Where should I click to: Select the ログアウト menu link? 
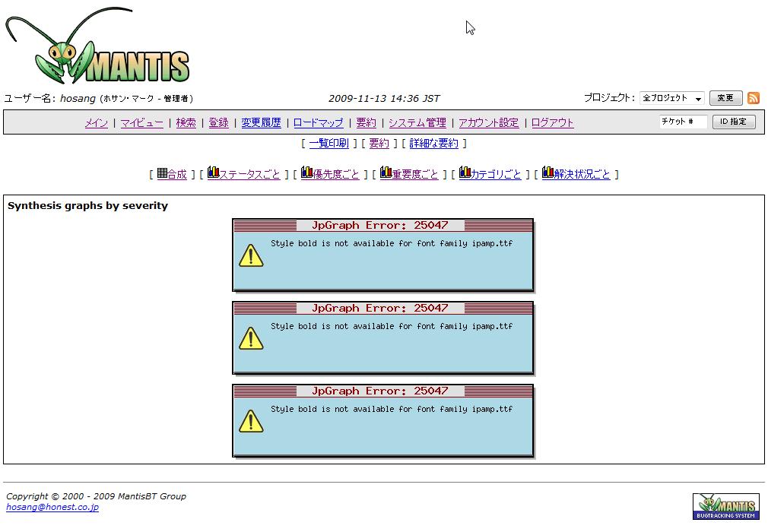[552, 122]
